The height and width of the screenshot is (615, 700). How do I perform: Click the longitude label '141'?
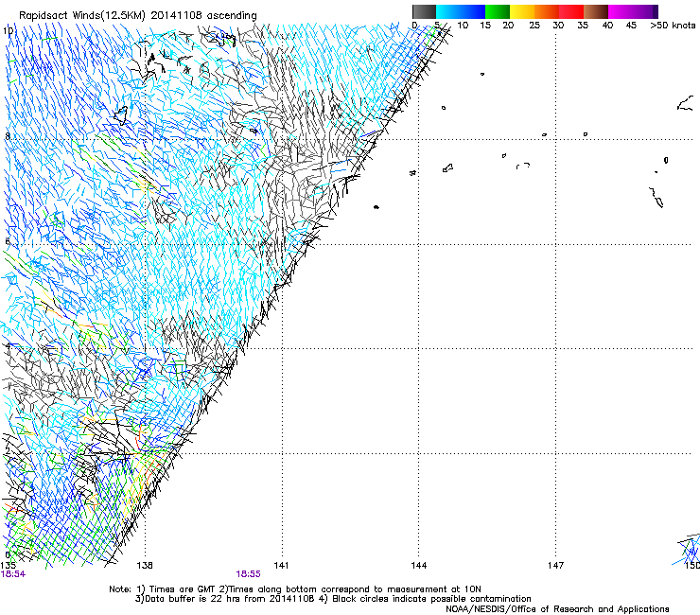pos(281,566)
